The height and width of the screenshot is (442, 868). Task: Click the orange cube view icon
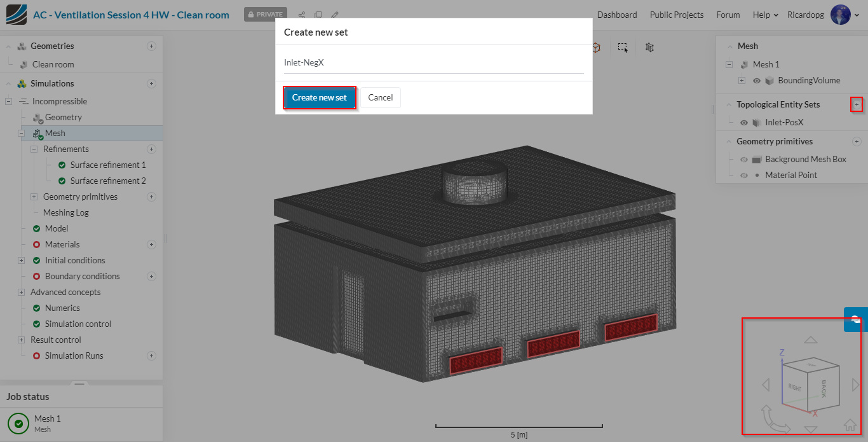point(596,47)
